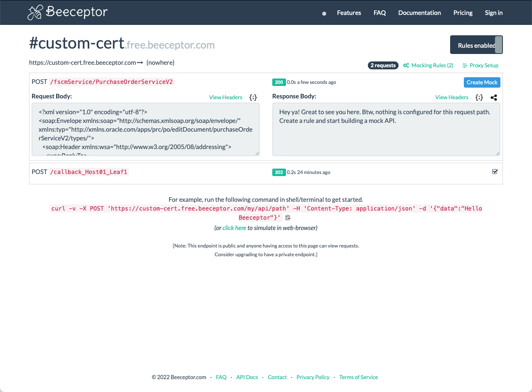The height and width of the screenshot is (392, 532).
Task: Click the {;} icon beside response View Headers
Action: click(479, 97)
